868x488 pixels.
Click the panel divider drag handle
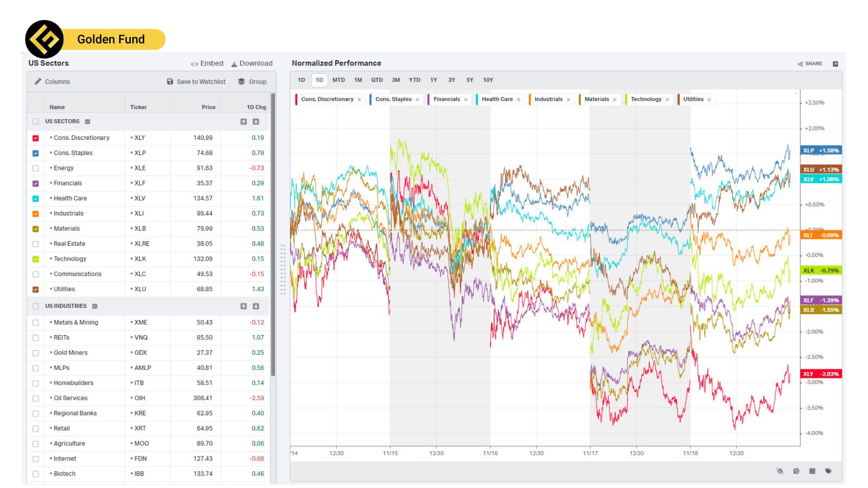tap(283, 269)
